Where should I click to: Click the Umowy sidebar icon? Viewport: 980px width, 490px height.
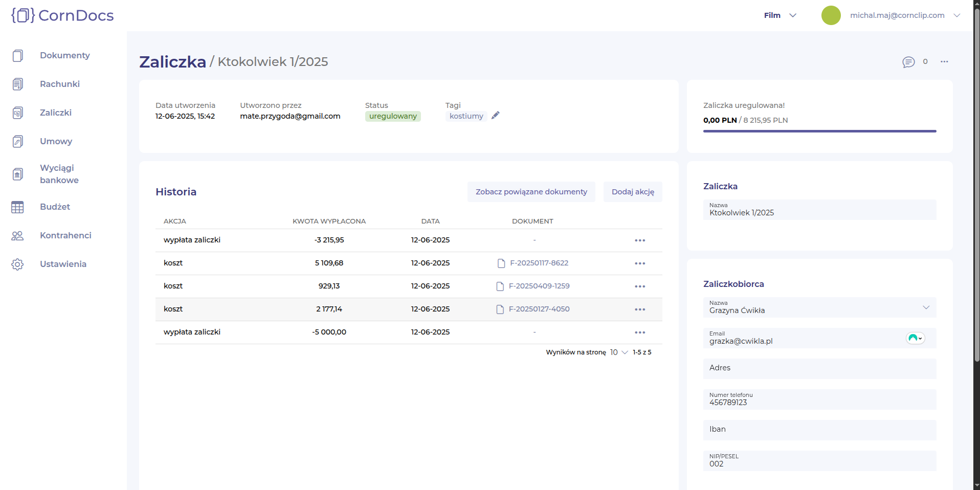[x=17, y=141]
